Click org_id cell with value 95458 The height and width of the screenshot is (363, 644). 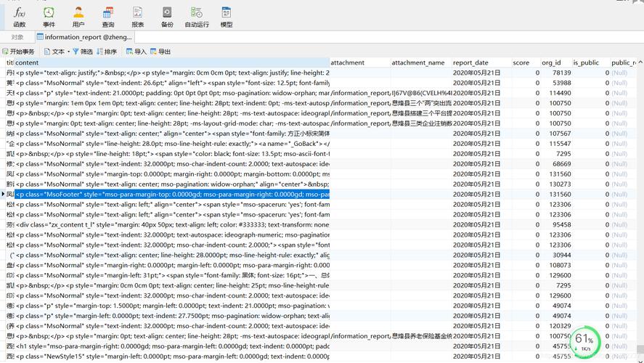(x=556, y=224)
